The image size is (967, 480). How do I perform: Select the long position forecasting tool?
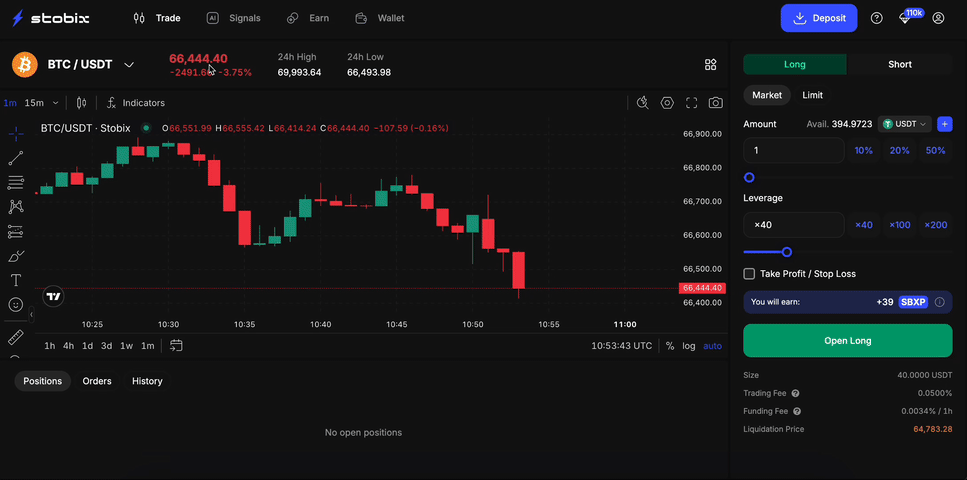point(16,231)
